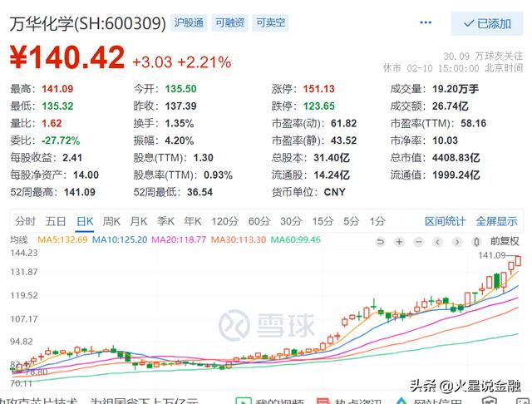
Task: Switch to the 月K chart tab
Action: [139, 221]
